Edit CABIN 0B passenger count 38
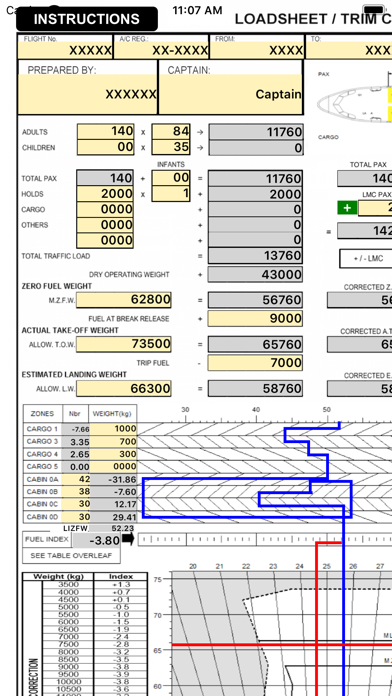Viewport: 392px width, 696px height. [76, 492]
